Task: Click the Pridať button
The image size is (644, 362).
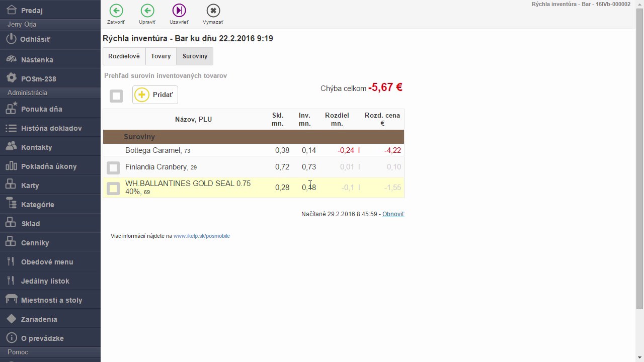Action: pyautogui.click(x=155, y=95)
